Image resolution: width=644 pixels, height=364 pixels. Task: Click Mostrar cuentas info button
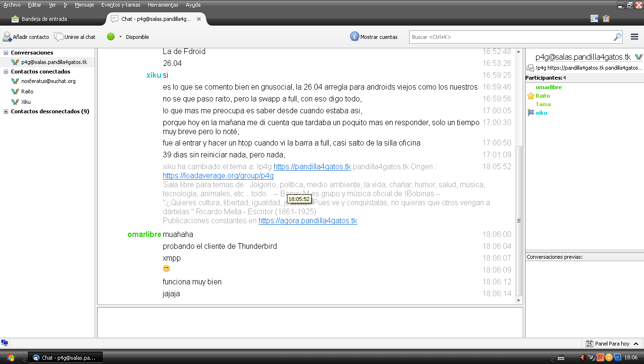click(374, 36)
